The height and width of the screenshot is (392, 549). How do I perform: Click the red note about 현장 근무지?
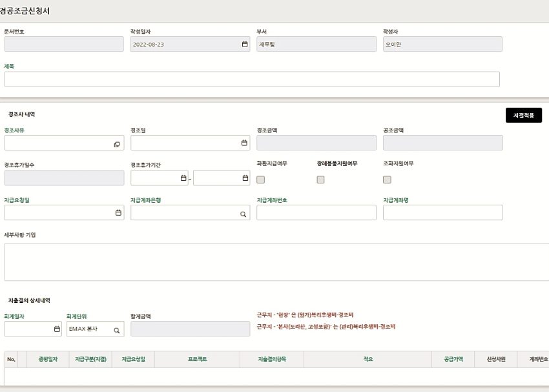(x=305, y=315)
